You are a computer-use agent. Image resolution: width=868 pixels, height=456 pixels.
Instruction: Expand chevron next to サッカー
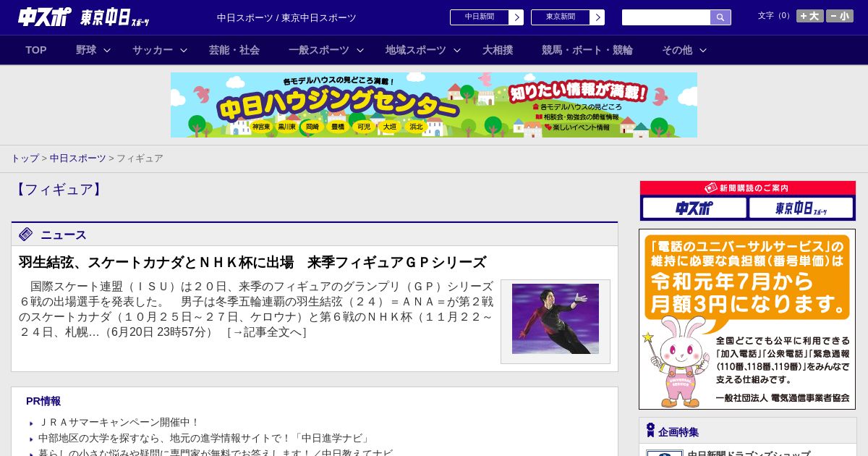[184, 50]
